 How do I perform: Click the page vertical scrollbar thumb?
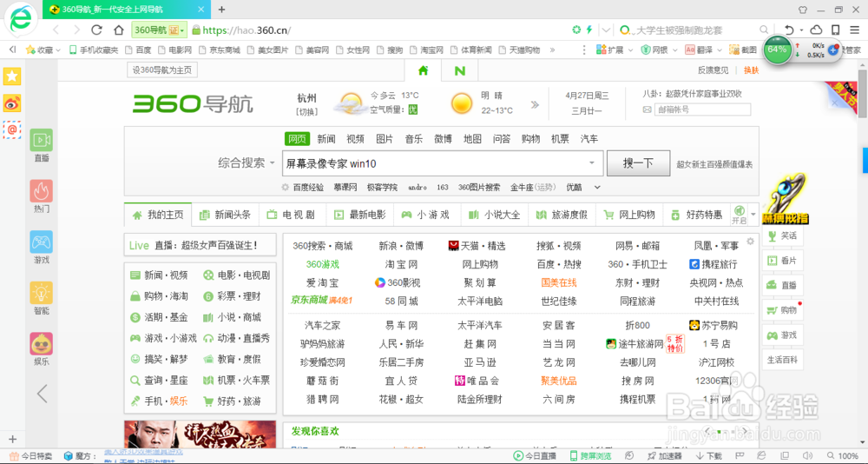(863, 93)
